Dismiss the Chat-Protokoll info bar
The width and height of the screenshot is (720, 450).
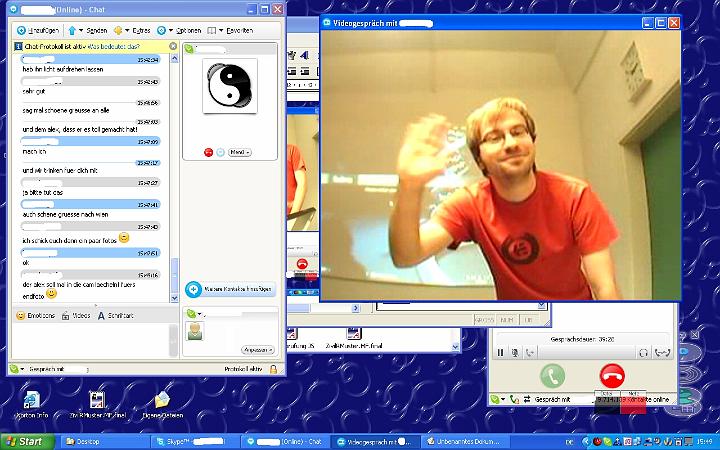click(x=173, y=46)
